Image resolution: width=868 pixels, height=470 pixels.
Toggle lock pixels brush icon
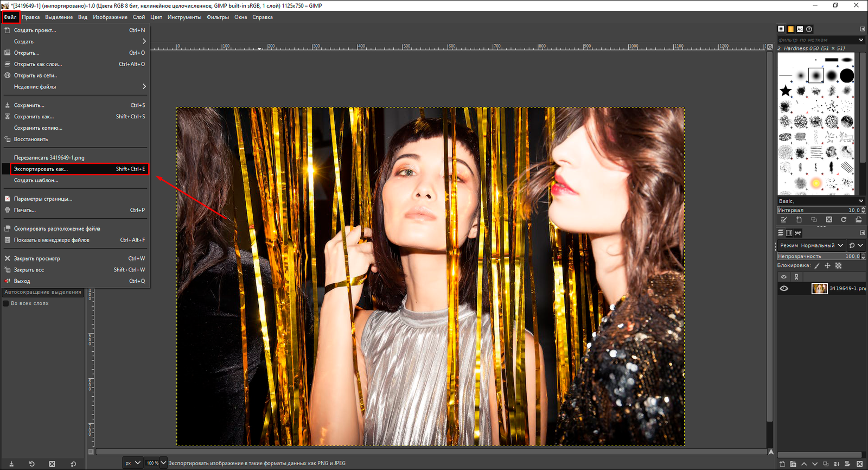(x=817, y=265)
